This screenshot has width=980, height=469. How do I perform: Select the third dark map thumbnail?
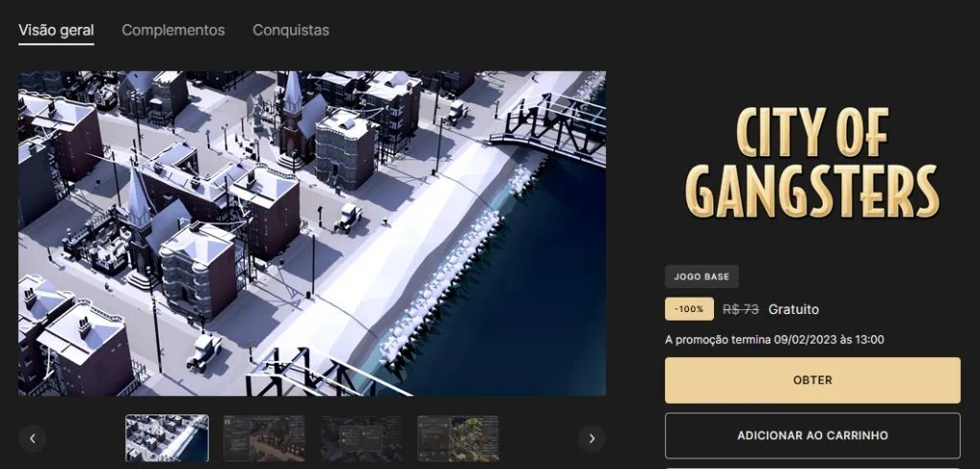(x=361, y=438)
